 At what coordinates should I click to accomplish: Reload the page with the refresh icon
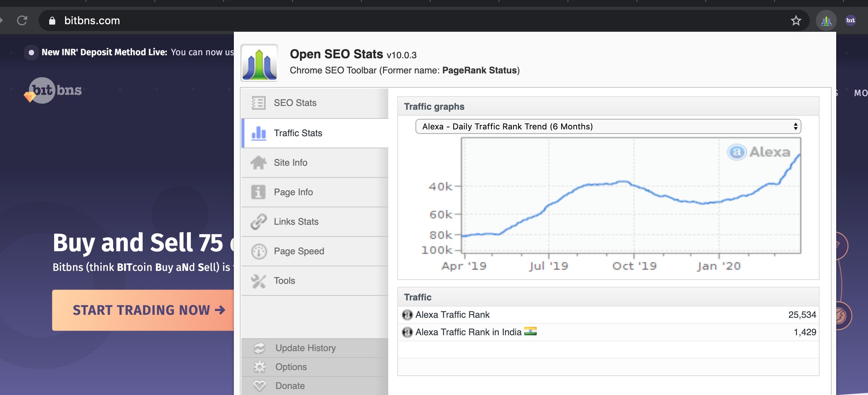pos(22,20)
